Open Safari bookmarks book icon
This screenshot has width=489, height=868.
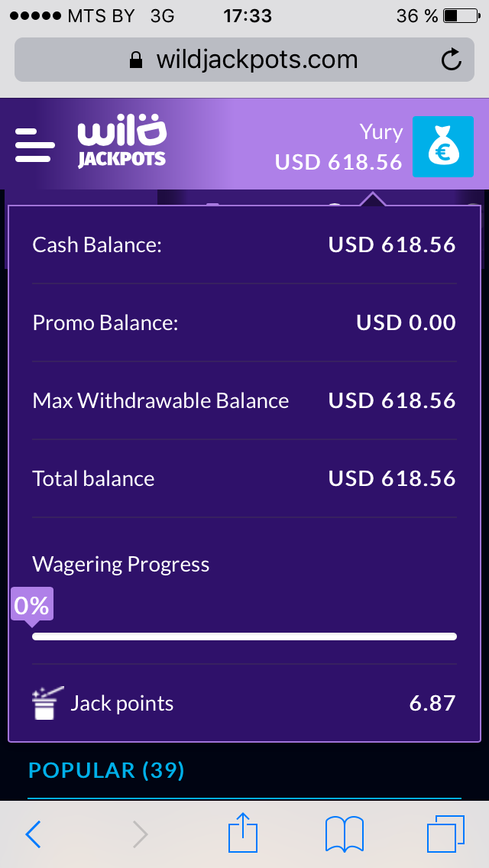click(344, 834)
